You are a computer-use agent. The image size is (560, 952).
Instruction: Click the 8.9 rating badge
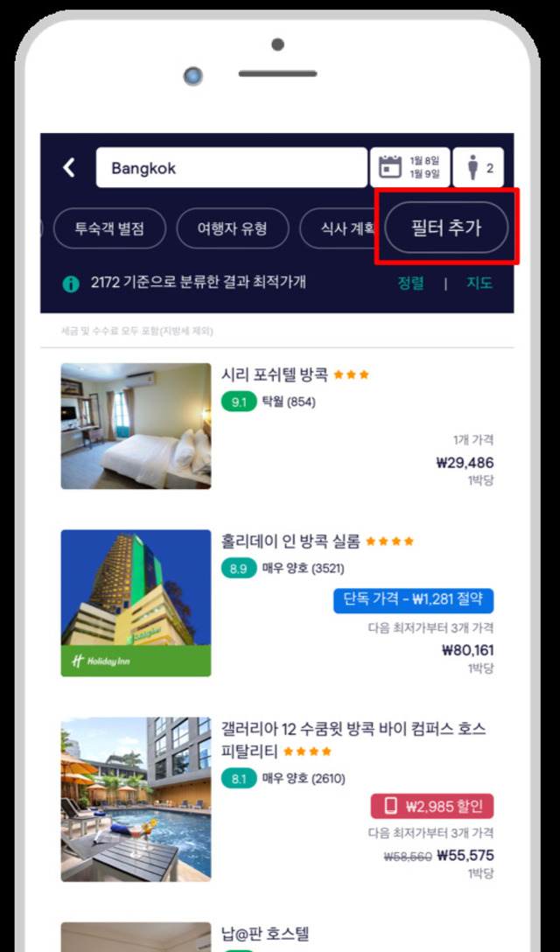click(239, 569)
